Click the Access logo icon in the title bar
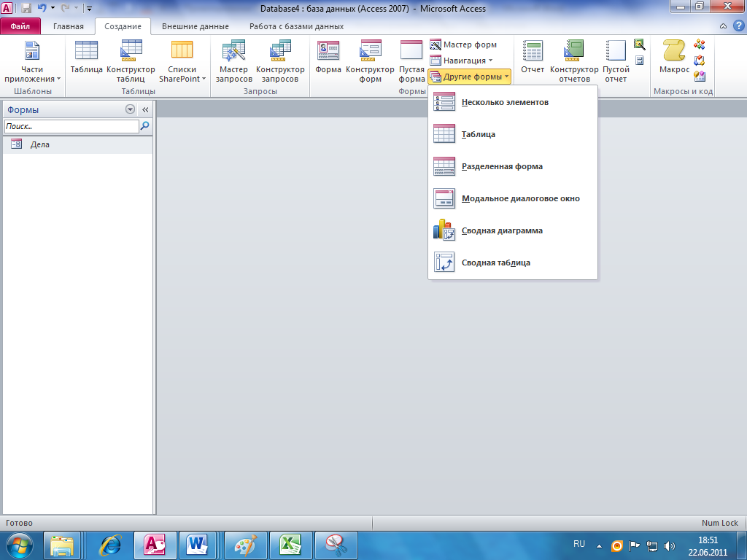The width and height of the screenshot is (747, 560). tap(7, 8)
